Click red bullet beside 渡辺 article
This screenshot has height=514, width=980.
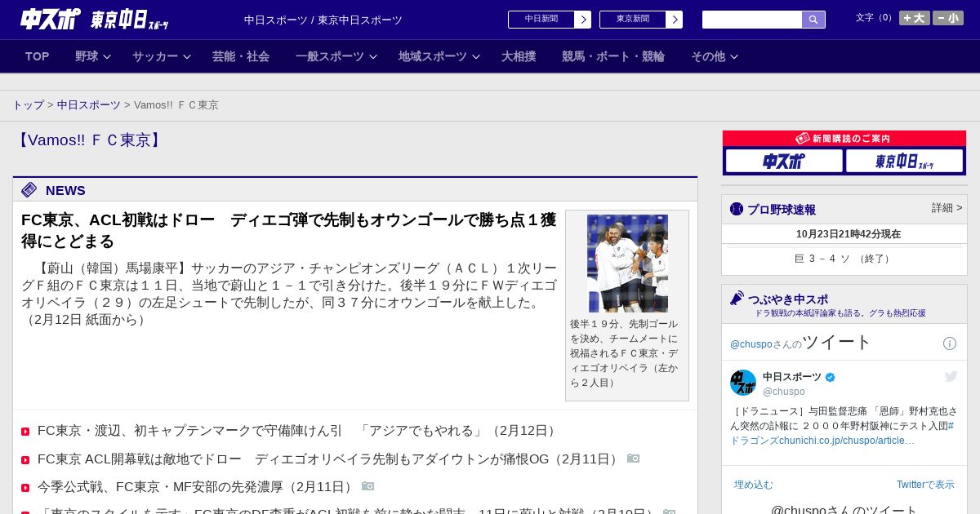25,432
